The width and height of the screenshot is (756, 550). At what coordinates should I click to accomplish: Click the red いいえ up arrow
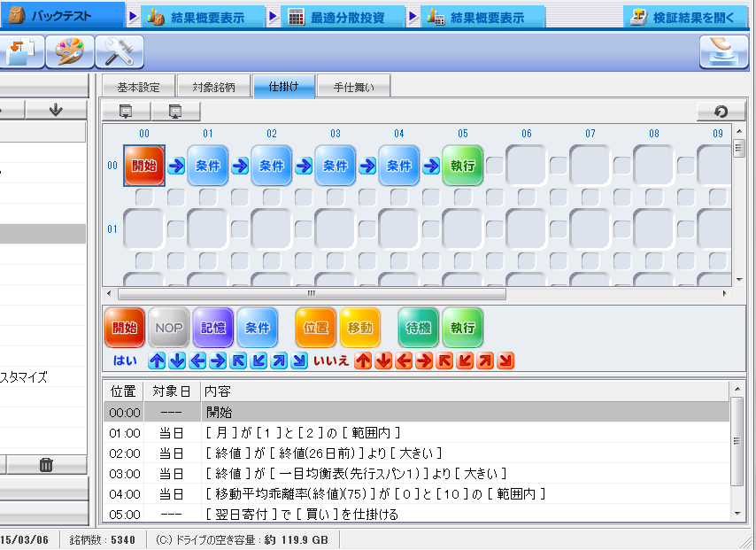[363, 360]
